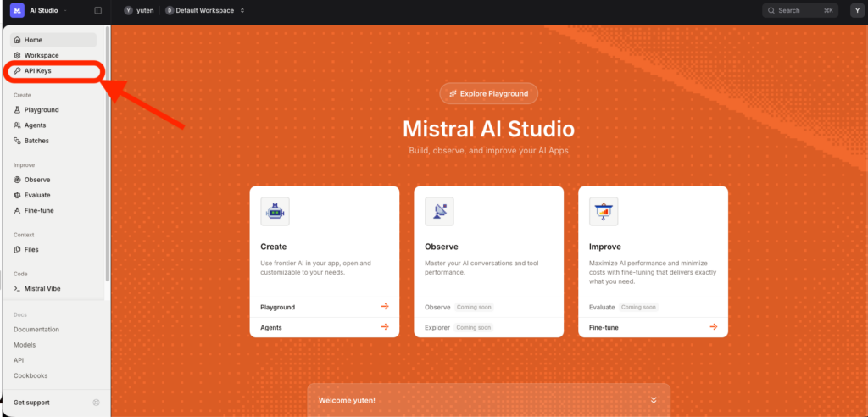The height and width of the screenshot is (417, 868).
Task: Open the AI Studio product dropdown
Action: point(49,10)
